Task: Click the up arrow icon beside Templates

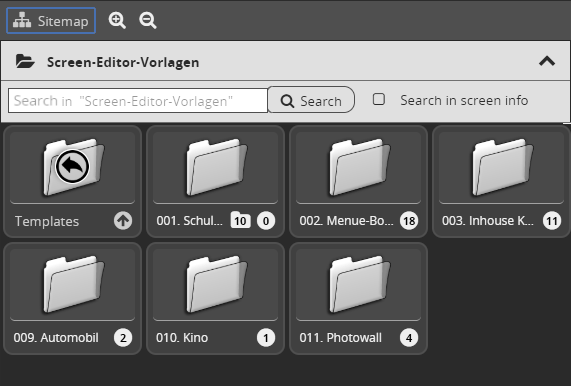Action: tap(123, 221)
